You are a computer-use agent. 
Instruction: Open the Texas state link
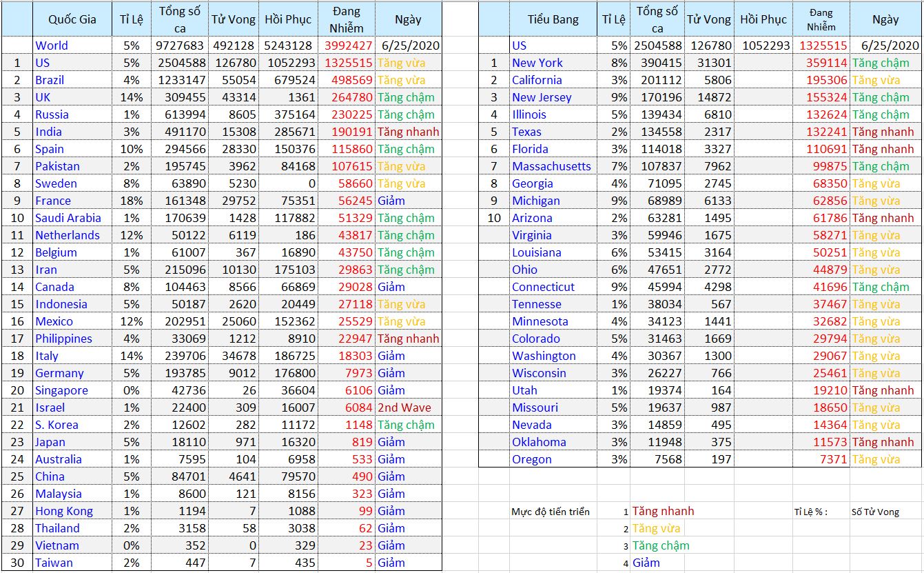tap(526, 132)
